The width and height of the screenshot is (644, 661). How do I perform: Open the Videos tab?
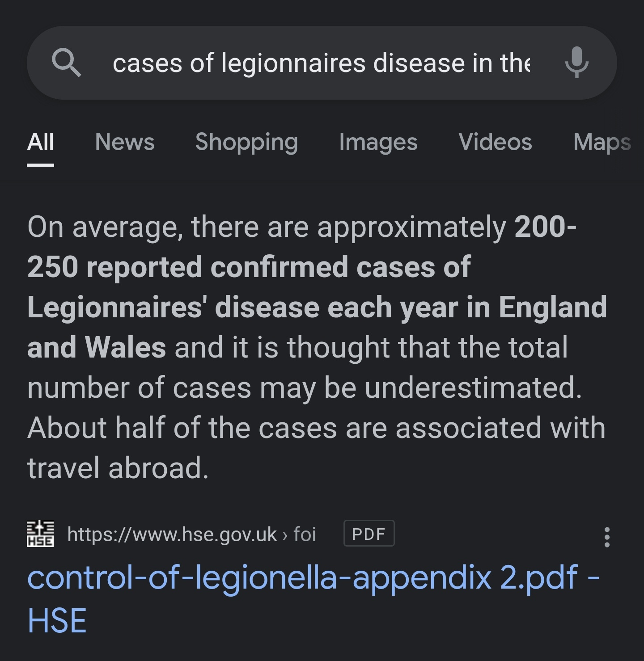495,142
